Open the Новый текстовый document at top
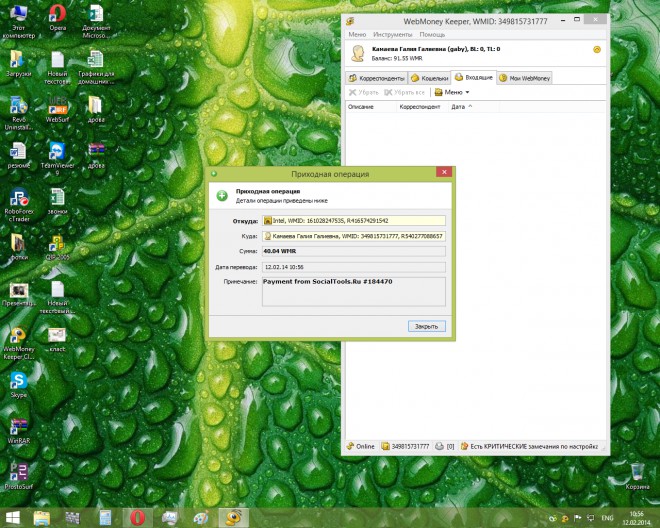660x528 pixels. point(58,67)
